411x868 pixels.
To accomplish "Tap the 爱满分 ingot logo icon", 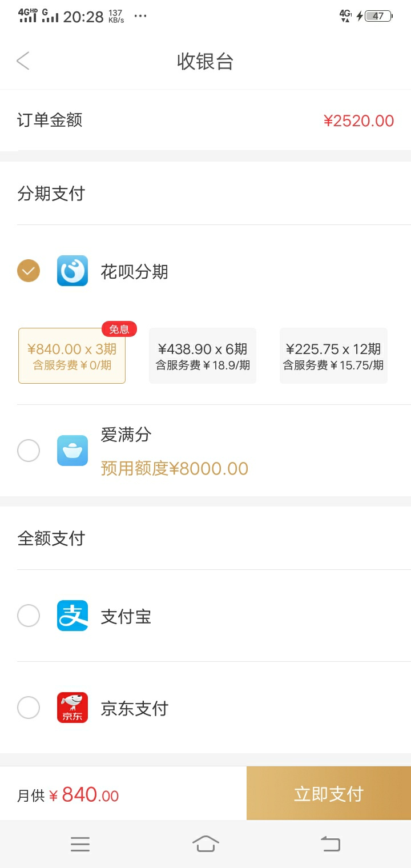I will pyautogui.click(x=72, y=451).
